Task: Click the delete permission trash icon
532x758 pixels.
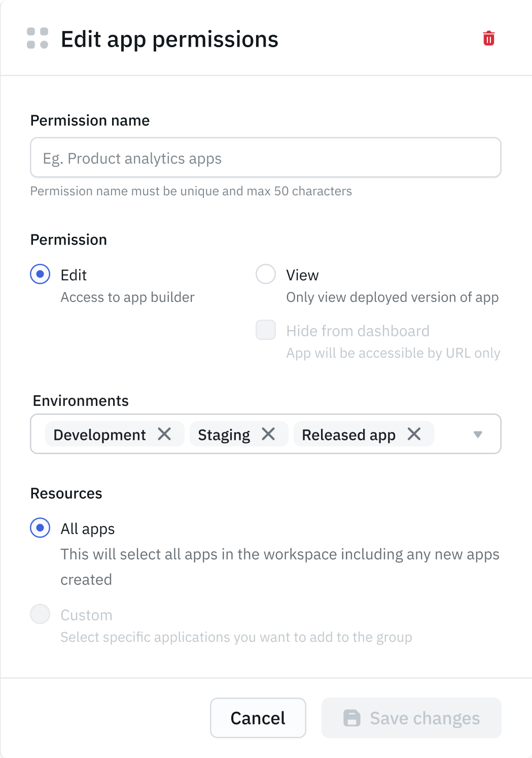Action: (x=488, y=38)
